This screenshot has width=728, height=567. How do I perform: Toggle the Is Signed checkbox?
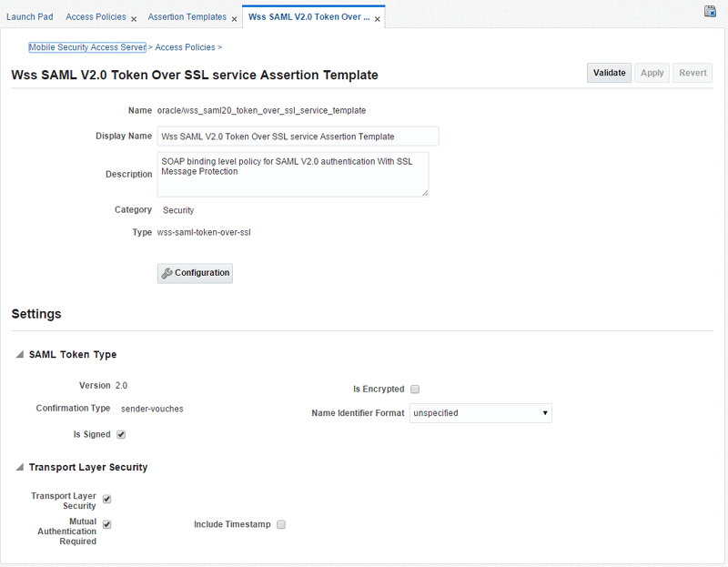pos(121,435)
